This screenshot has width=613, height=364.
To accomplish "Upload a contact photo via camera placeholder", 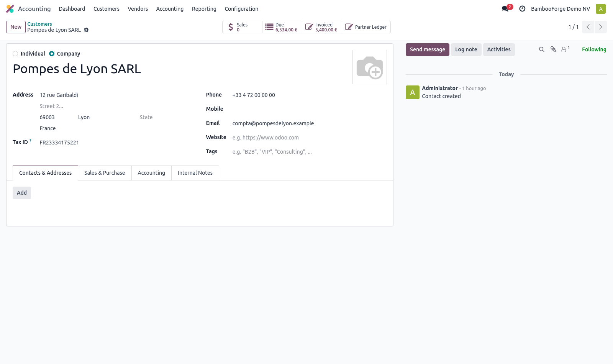I will point(370,67).
